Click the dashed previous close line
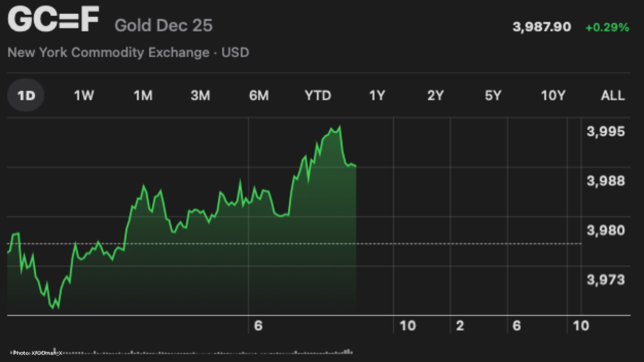This screenshot has height=362, width=644. pyautogui.click(x=453, y=244)
